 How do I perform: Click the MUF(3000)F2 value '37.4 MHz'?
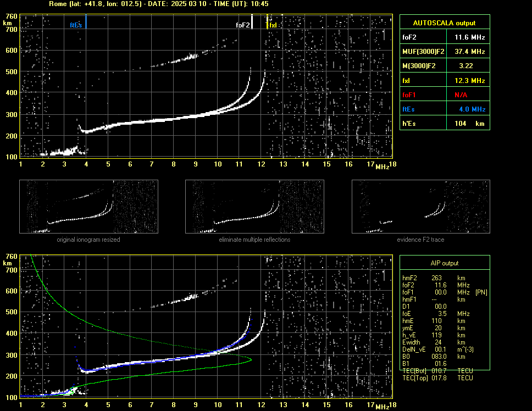[x=469, y=52]
